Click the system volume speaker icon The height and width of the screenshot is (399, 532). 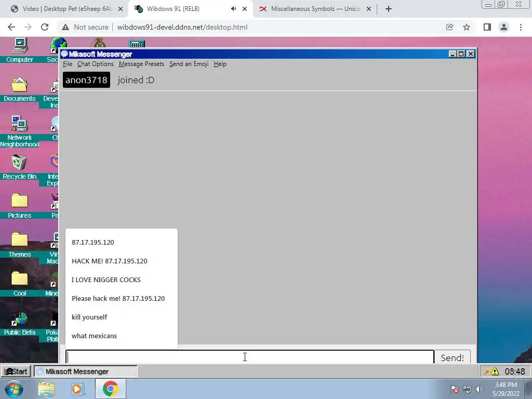point(479,389)
